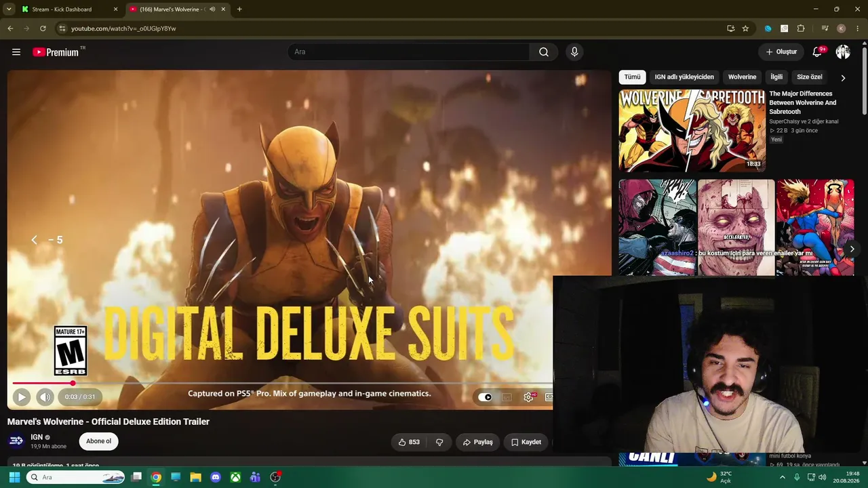Open the IGN channel name link
The height and width of the screenshot is (488, 868).
click(x=37, y=437)
